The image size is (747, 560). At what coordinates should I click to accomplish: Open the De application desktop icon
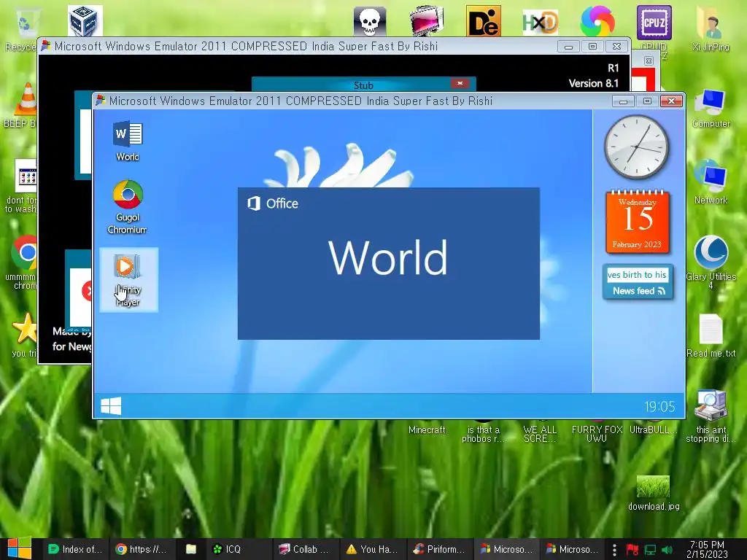pyautogui.click(x=483, y=21)
